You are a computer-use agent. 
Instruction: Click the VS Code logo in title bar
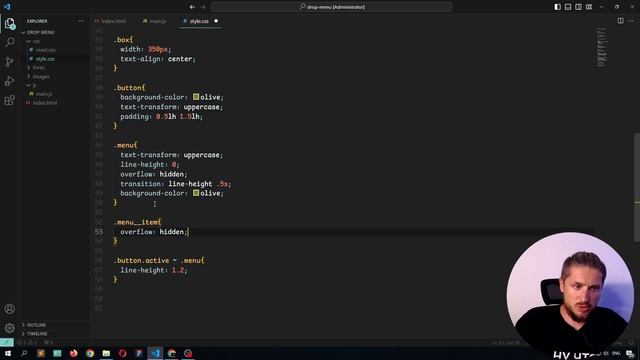click(7, 7)
